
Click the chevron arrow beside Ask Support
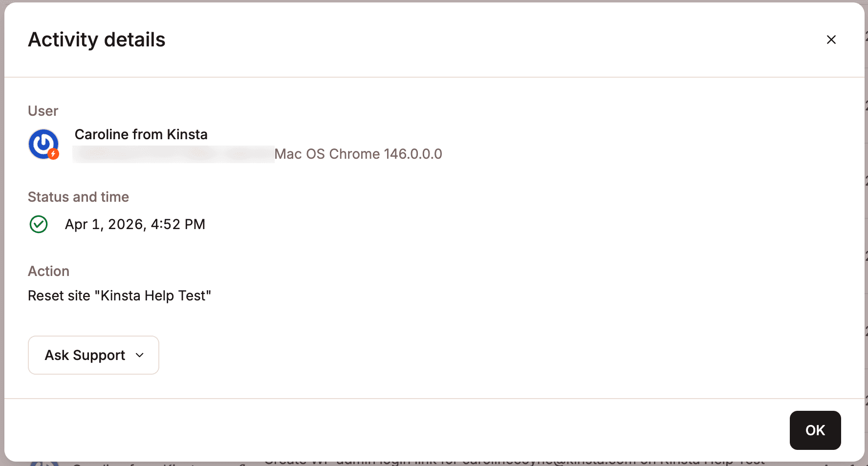click(x=140, y=355)
